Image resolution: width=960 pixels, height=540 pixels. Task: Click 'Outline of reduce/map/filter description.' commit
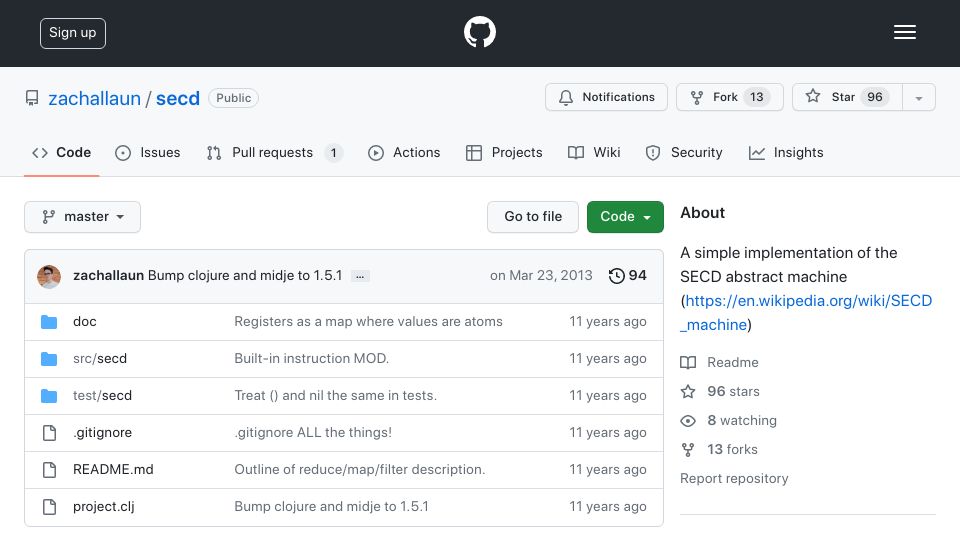[359, 470]
